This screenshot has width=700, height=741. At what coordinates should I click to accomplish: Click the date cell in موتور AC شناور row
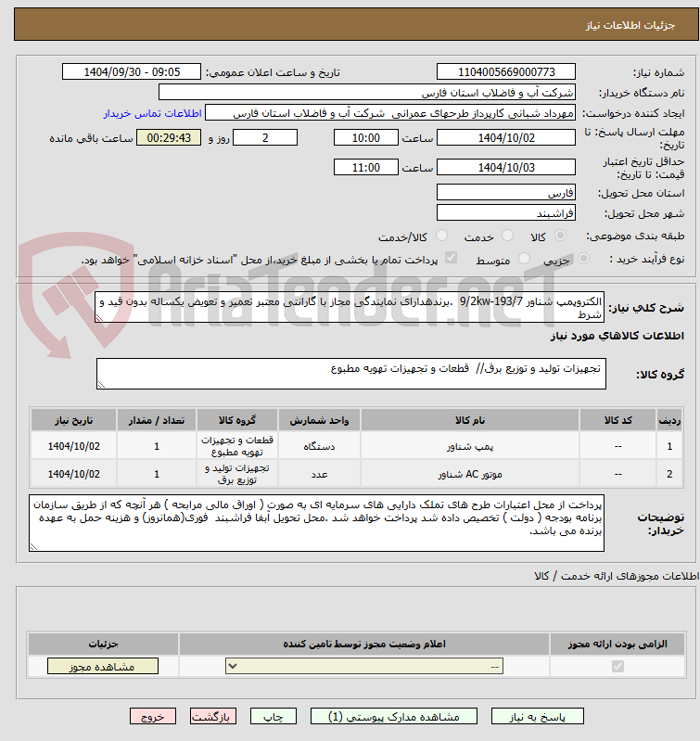coord(73,474)
